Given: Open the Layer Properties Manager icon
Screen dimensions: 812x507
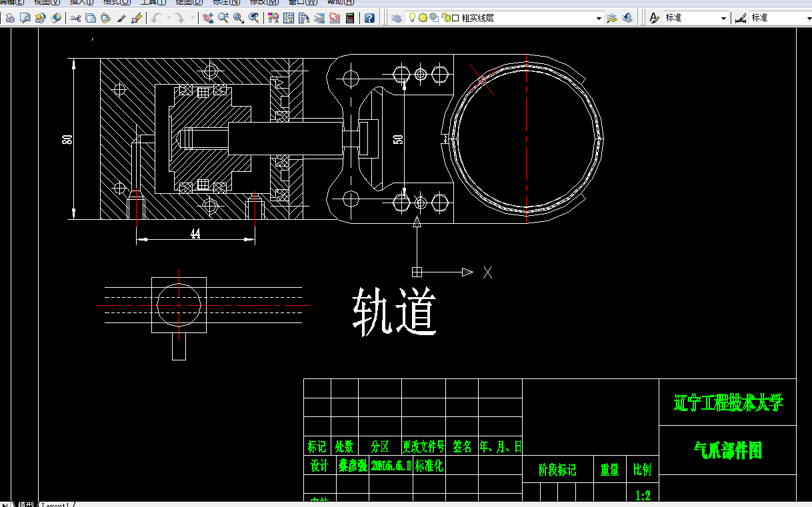Looking at the screenshot, I should [397, 18].
